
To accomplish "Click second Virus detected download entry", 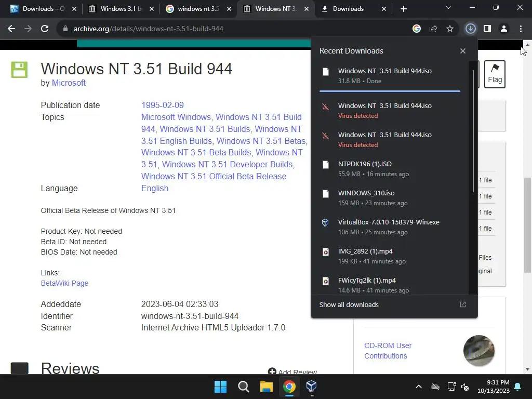I will (x=390, y=139).
